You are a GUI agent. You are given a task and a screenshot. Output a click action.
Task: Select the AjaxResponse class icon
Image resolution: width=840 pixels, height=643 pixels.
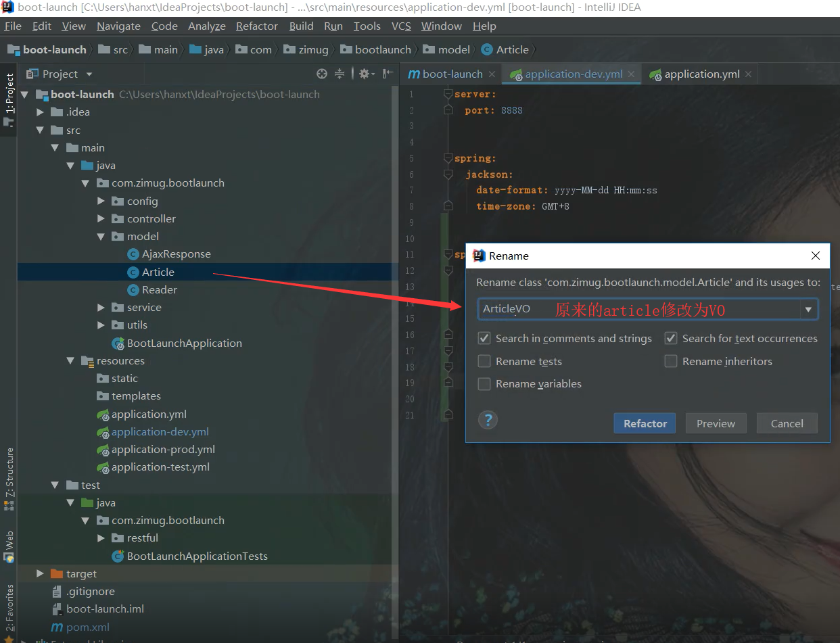133,254
